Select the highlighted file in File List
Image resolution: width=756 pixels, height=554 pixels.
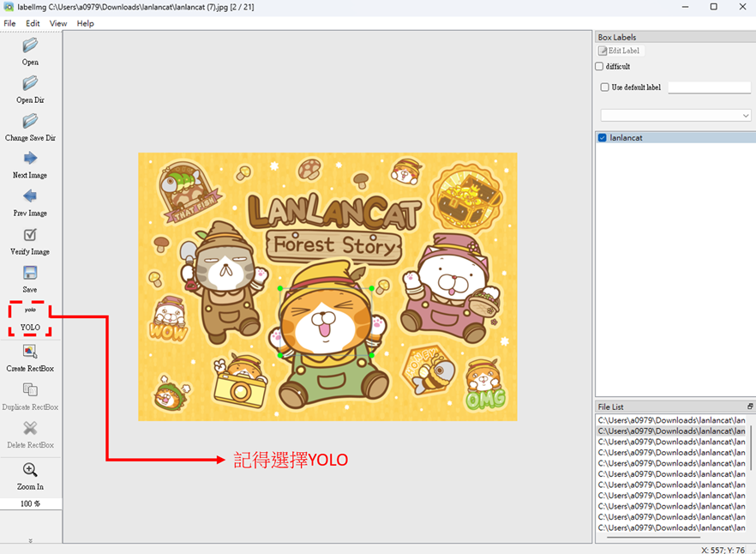pyautogui.click(x=672, y=431)
